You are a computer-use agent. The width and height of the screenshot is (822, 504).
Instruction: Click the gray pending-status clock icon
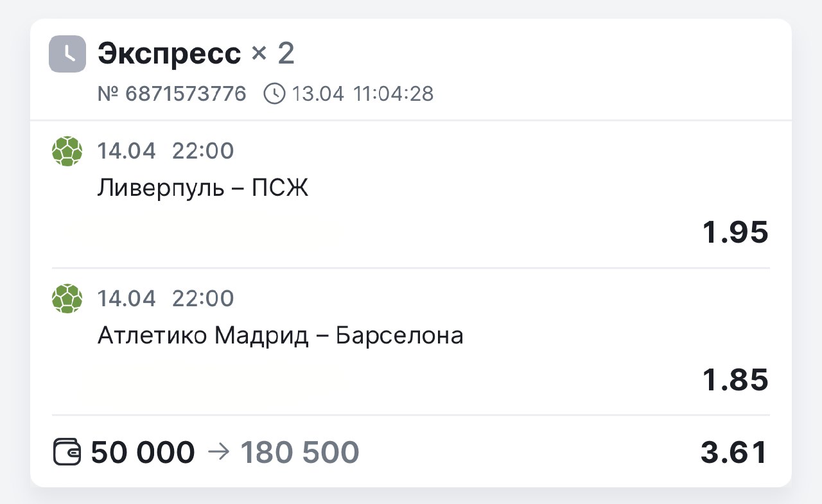[67, 54]
